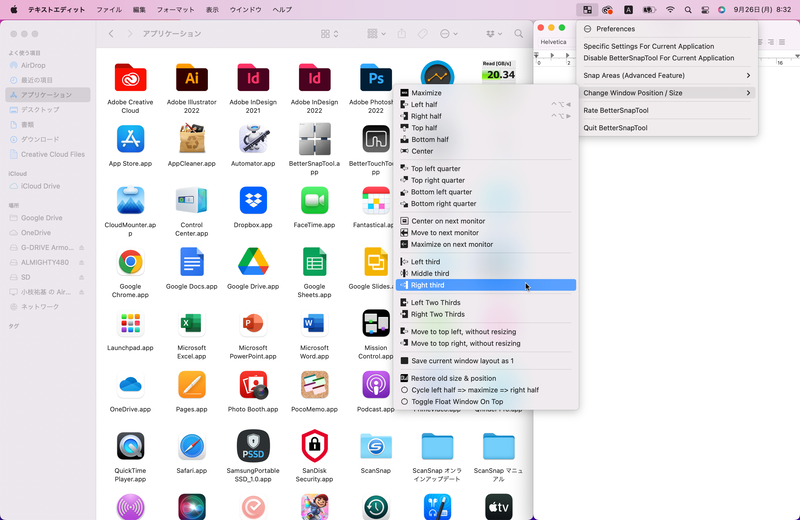Open Google Sheets.app icon
This screenshot has height=520, width=800.
(x=314, y=262)
